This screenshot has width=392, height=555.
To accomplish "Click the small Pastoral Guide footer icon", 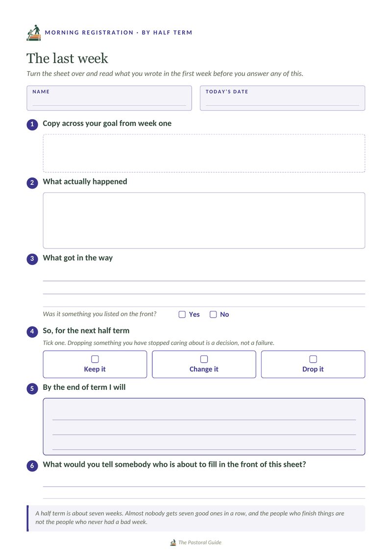I will click(x=173, y=542).
